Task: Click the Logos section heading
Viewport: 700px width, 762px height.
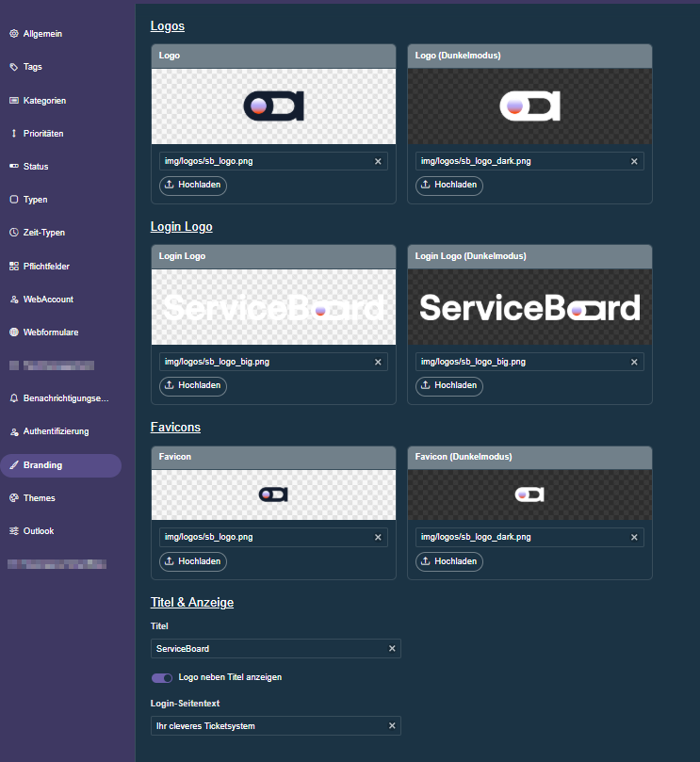Action: pyautogui.click(x=168, y=25)
